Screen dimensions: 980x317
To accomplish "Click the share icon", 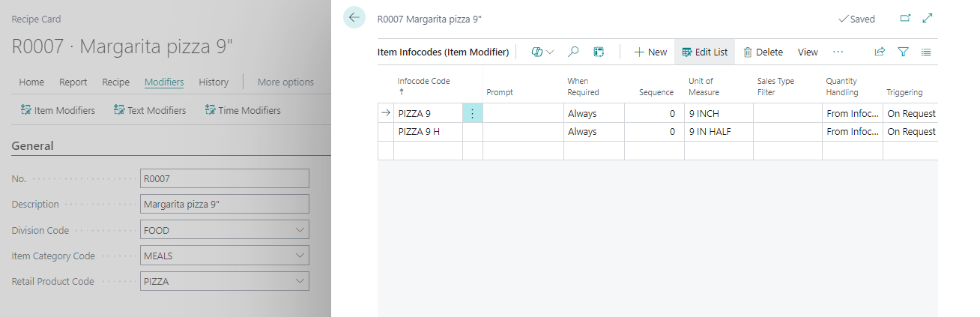I will click(x=880, y=52).
